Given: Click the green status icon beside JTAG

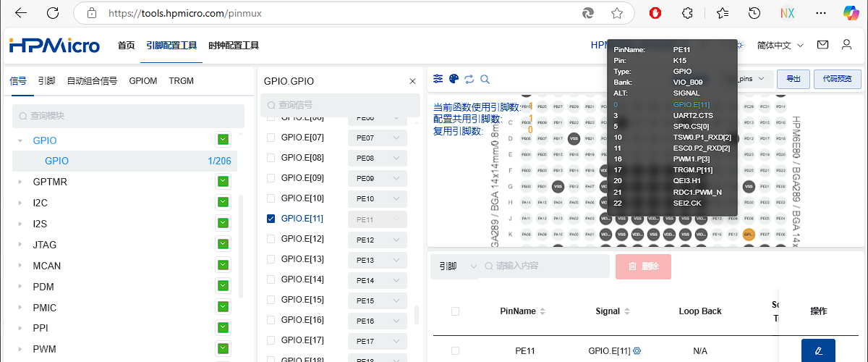Looking at the screenshot, I should click(x=223, y=245).
